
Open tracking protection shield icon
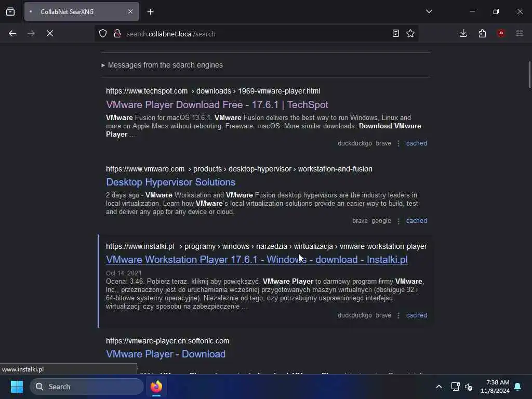click(x=103, y=33)
